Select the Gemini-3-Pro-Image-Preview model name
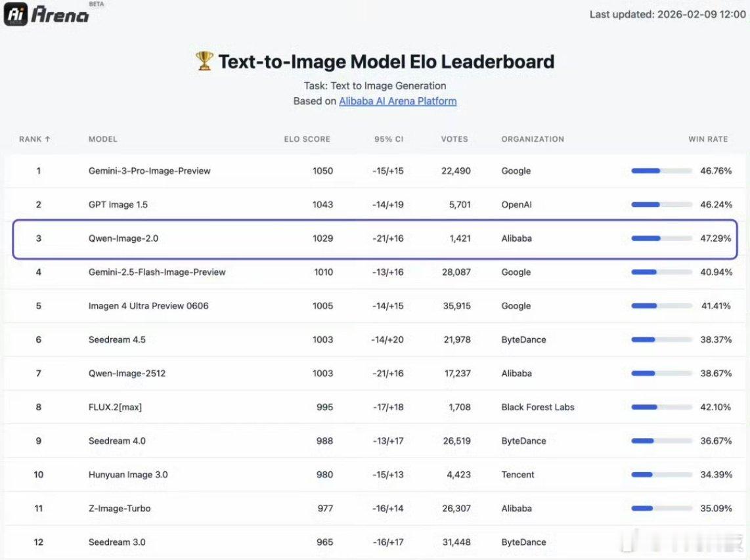The image size is (750, 560). coord(150,171)
